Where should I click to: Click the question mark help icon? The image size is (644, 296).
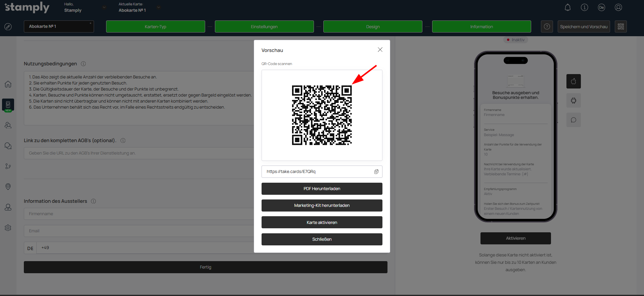point(547,26)
